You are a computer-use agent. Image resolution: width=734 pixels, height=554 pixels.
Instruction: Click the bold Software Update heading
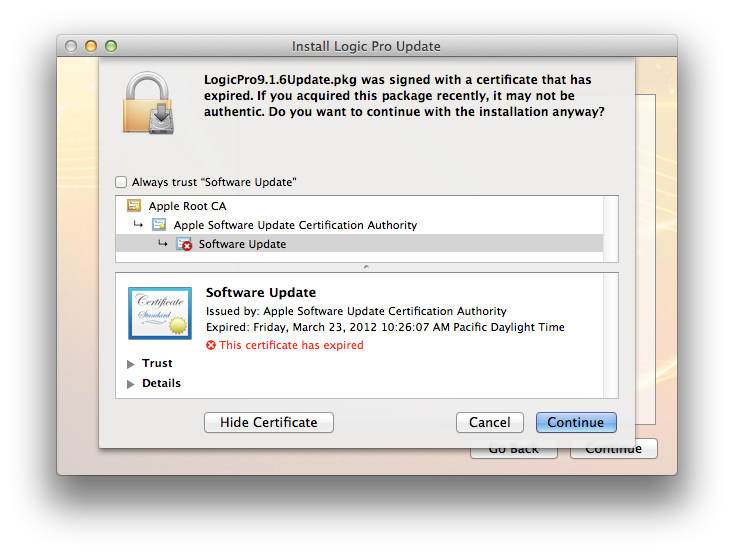point(261,293)
